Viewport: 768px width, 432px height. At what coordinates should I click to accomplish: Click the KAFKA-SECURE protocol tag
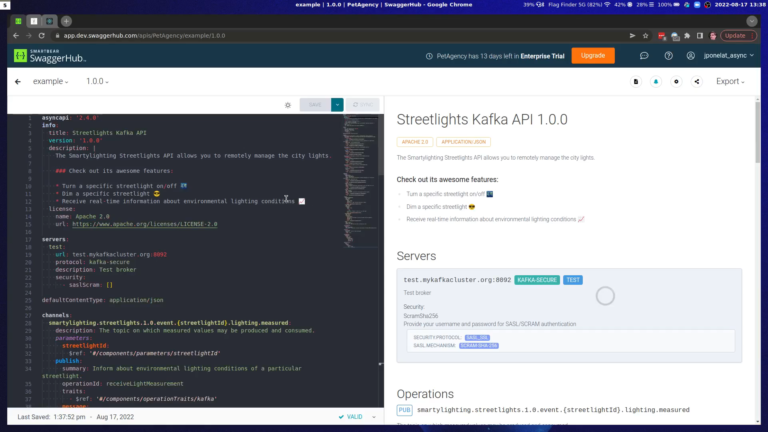point(537,280)
